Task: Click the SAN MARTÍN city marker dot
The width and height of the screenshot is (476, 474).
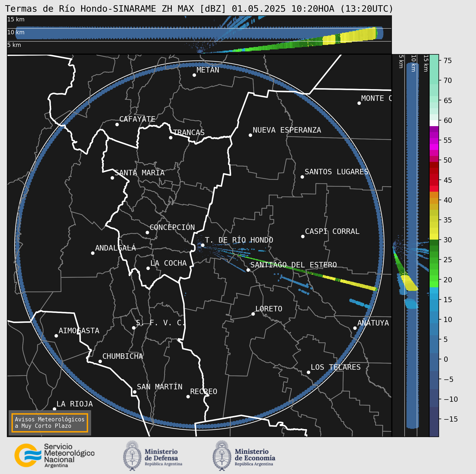Action: tap(135, 392)
